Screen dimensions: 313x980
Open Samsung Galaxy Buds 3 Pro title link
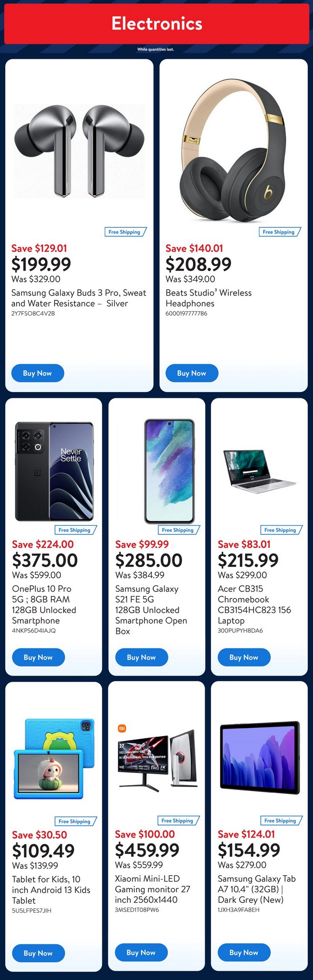(79, 298)
